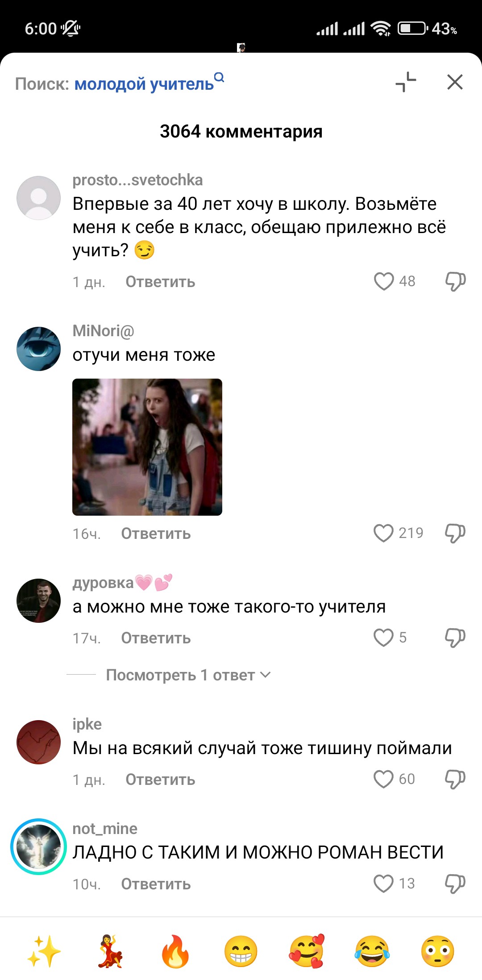
Task: Insert the fire emoji
Action: 175,951
